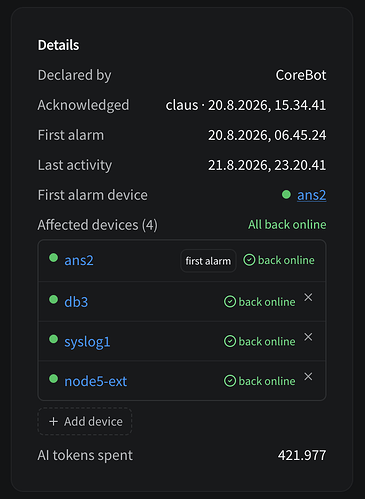Click 'back online' text in node5-ext row
This screenshot has height=499, width=365.
tap(267, 381)
